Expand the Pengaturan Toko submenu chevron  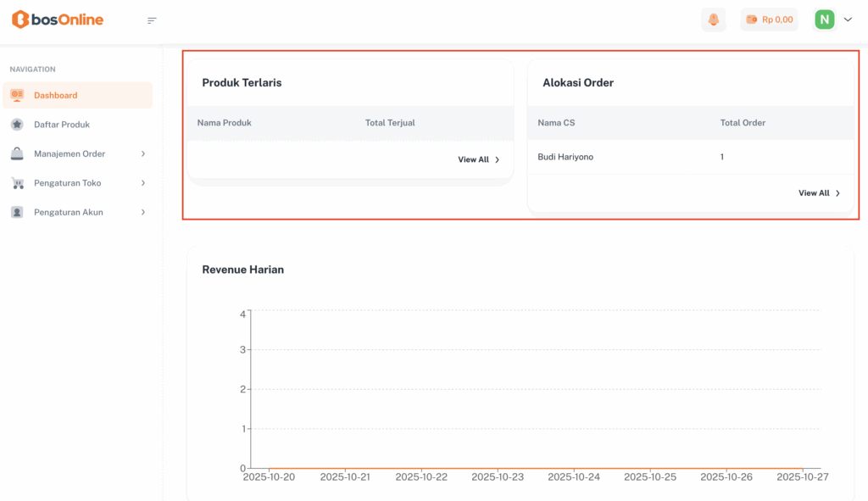click(x=143, y=183)
